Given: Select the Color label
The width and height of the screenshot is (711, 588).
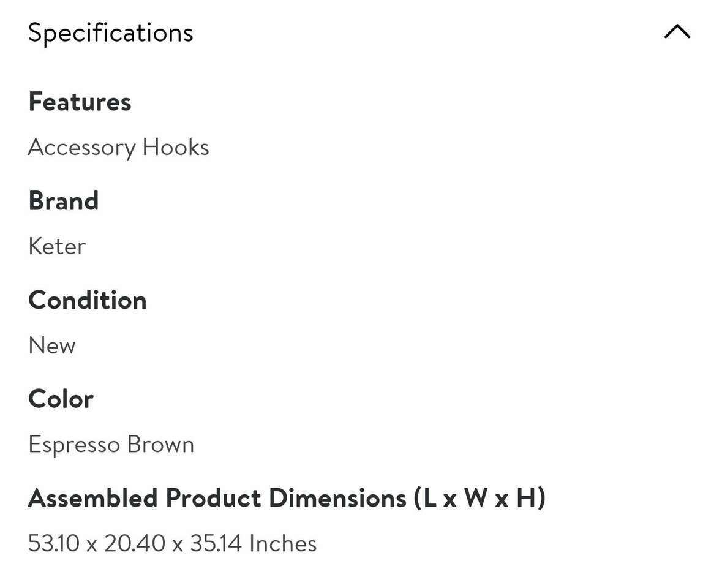Looking at the screenshot, I should [x=61, y=399].
